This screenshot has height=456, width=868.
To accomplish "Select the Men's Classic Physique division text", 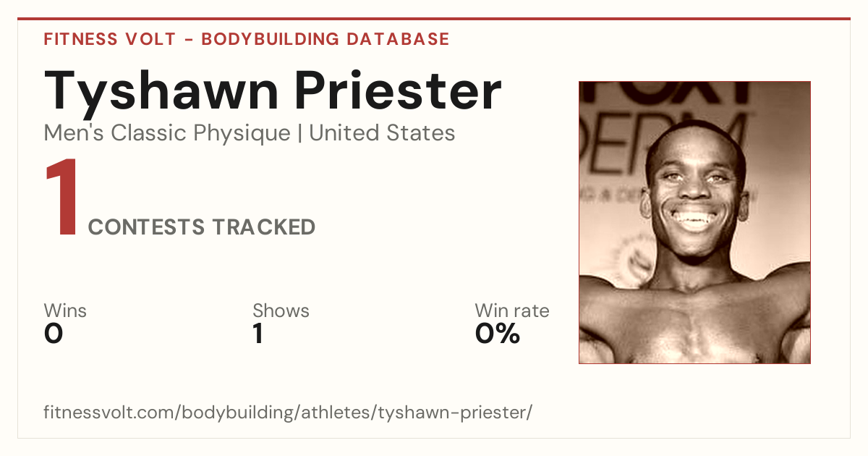I will (x=167, y=133).
